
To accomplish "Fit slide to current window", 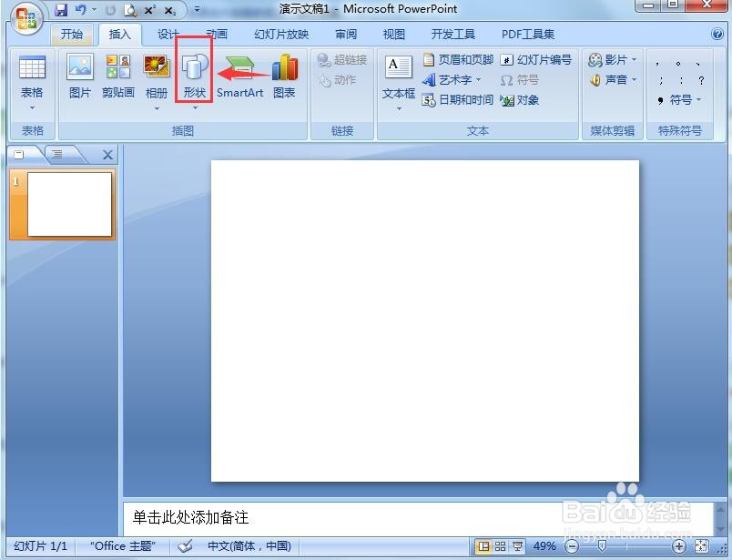I will [702, 545].
